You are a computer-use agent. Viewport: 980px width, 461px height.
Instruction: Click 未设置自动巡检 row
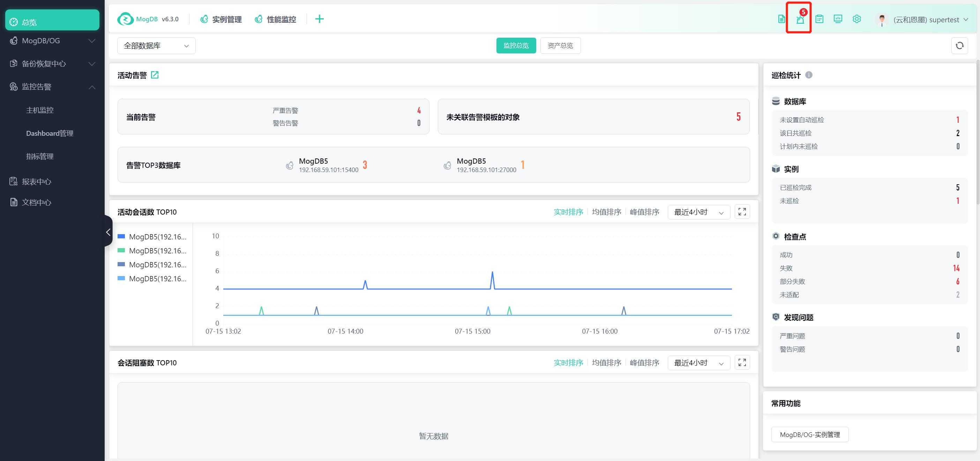pos(869,120)
